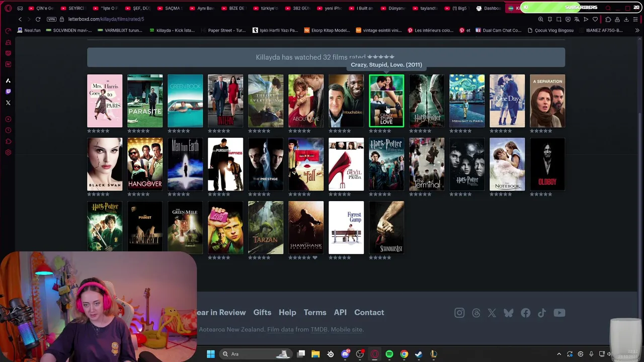The width and height of the screenshot is (644, 362).
Task: Follow the TMDB link
Action: click(x=319, y=329)
